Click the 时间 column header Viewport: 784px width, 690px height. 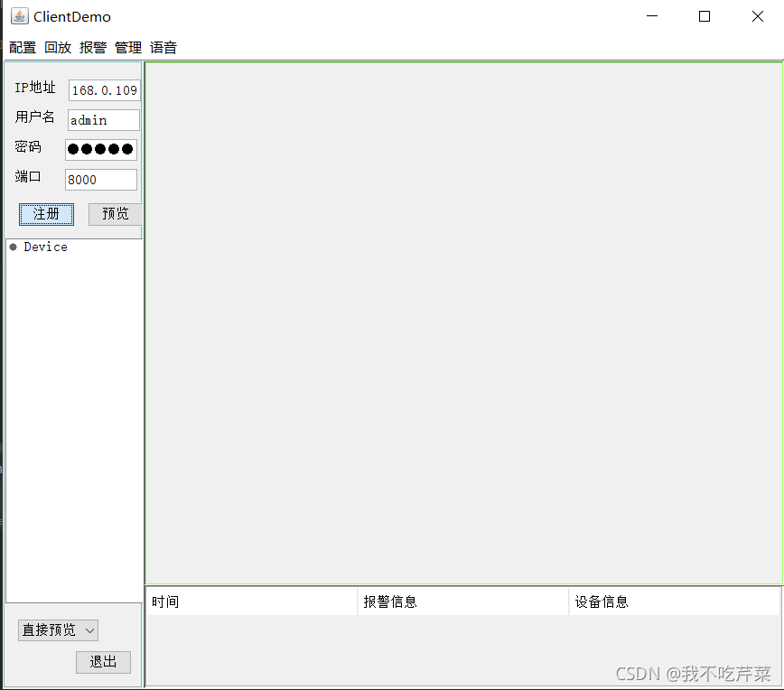pyautogui.click(x=251, y=601)
